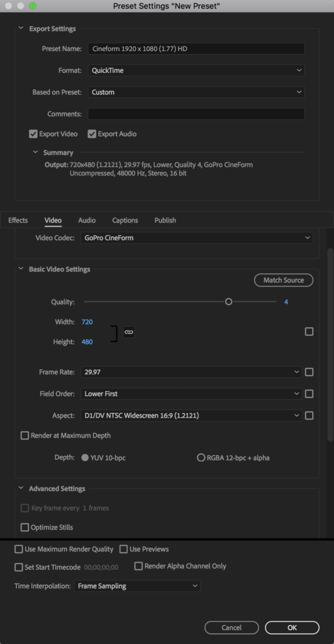Uncheck the Export Audio checkbox
This screenshot has width=334, height=644.
[92, 134]
